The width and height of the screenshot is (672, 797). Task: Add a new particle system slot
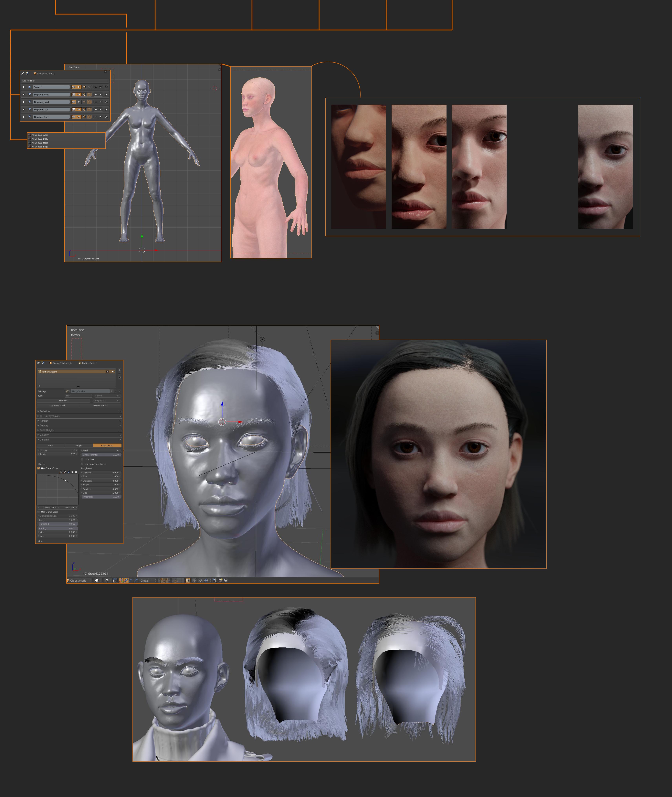tap(120, 370)
